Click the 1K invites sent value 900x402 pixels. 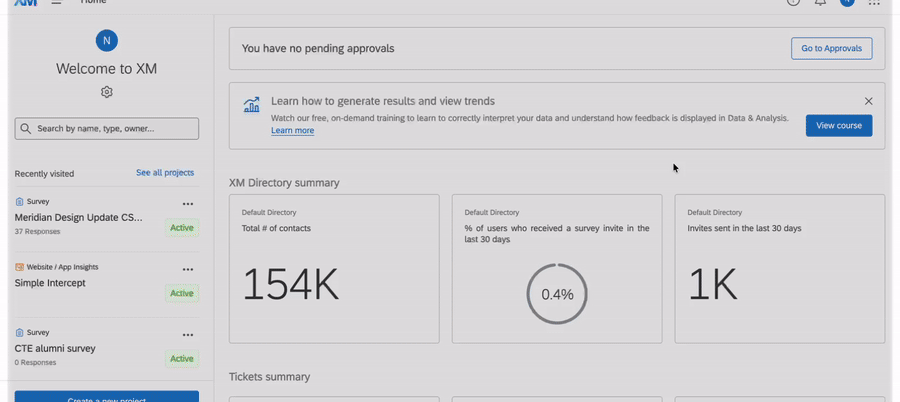click(713, 285)
